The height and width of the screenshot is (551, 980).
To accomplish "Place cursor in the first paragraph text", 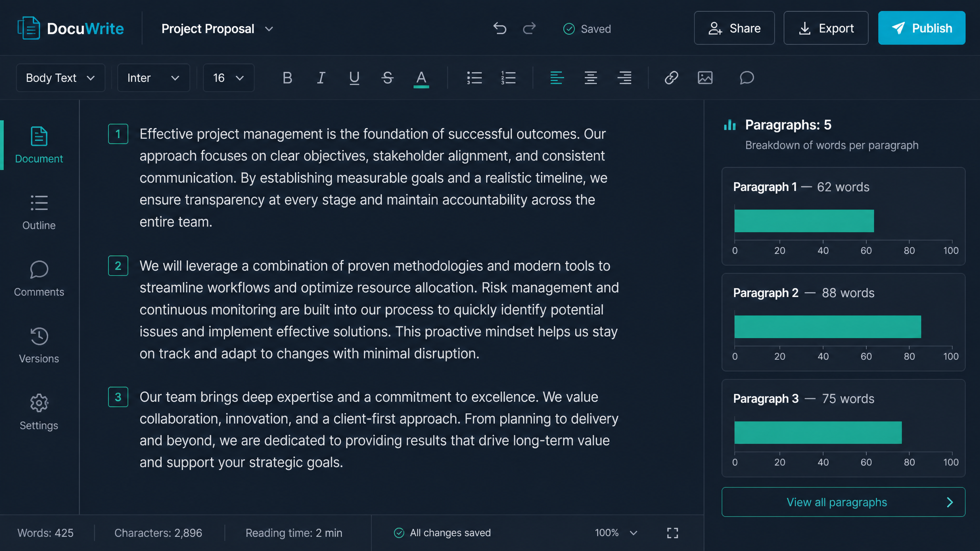I will point(373,178).
